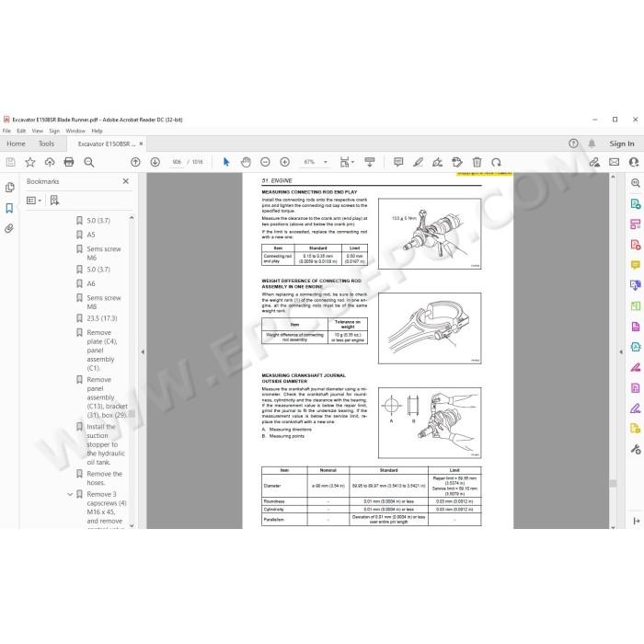Zoom in with plus button
This screenshot has height=644, width=644.
(284, 162)
